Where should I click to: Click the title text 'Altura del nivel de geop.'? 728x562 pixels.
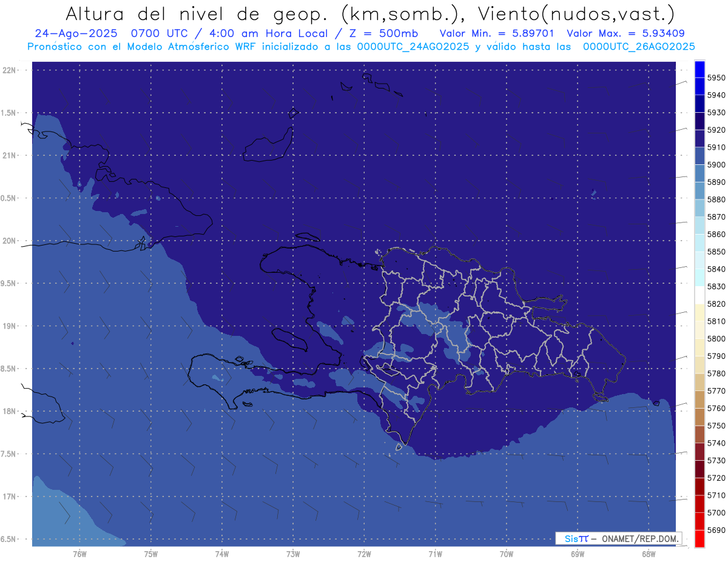pyautogui.click(x=198, y=13)
